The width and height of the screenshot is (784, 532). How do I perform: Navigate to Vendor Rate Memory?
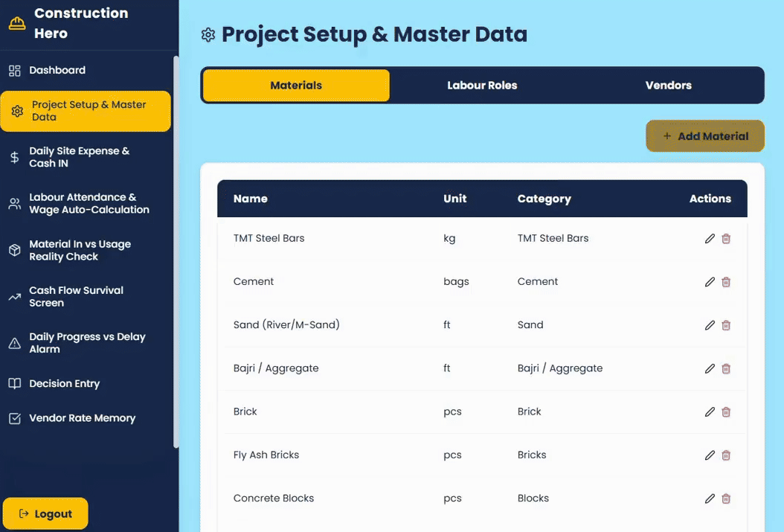82,418
